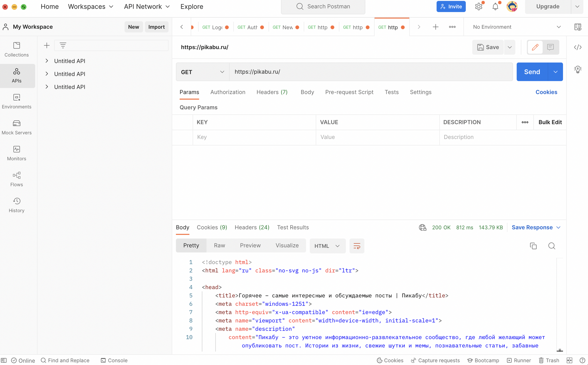
Task: Open the Cookies link in request
Action: click(x=546, y=92)
